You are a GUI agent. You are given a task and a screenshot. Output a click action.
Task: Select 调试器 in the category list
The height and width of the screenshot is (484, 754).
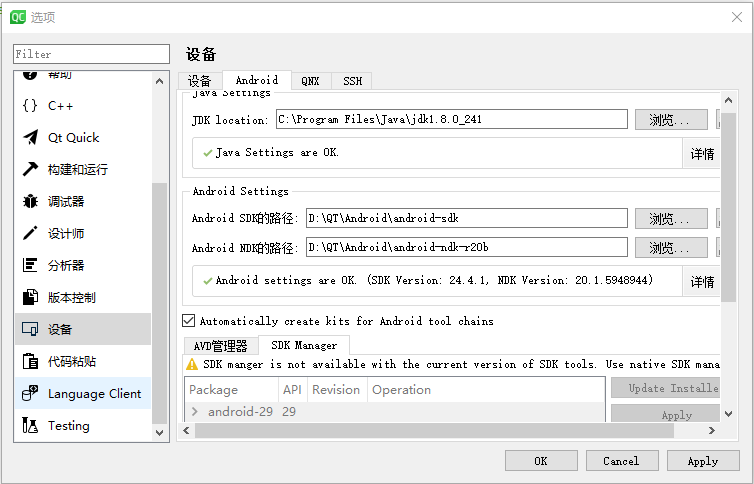point(83,201)
